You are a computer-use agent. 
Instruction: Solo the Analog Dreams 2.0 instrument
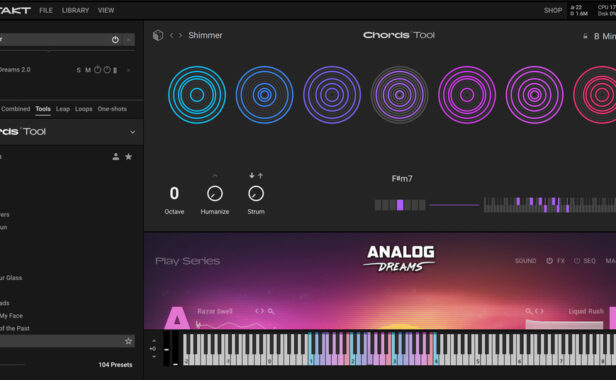79,70
